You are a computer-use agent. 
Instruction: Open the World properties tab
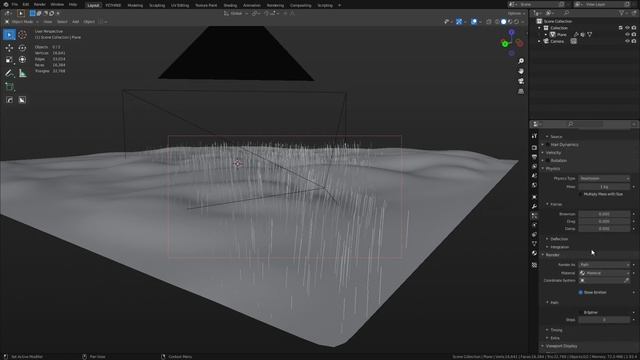click(534, 185)
